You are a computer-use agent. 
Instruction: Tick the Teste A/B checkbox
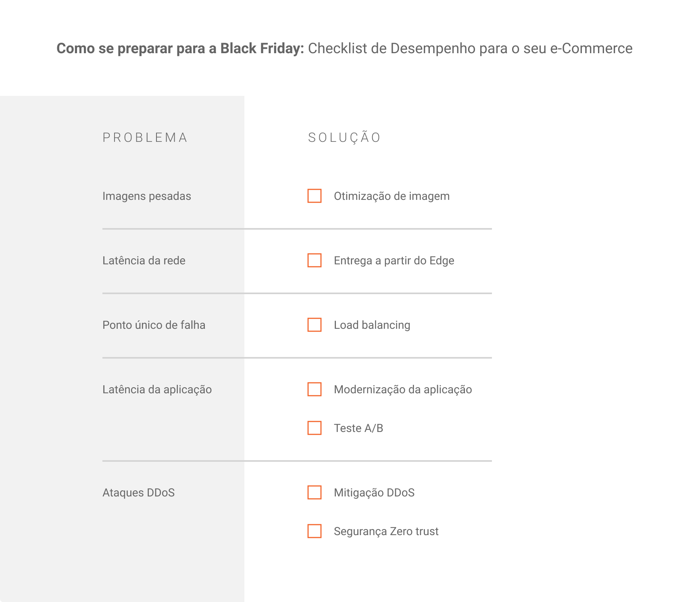click(x=315, y=428)
